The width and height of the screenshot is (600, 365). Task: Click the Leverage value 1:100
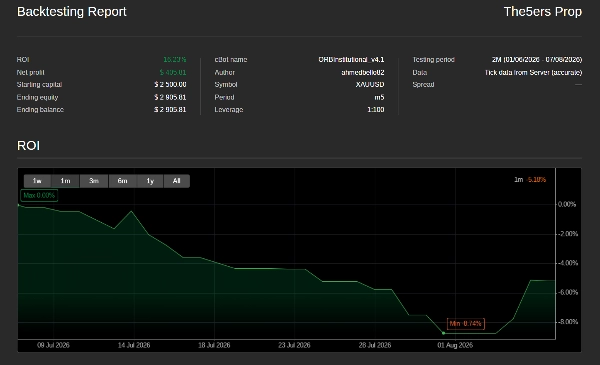(376, 109)
